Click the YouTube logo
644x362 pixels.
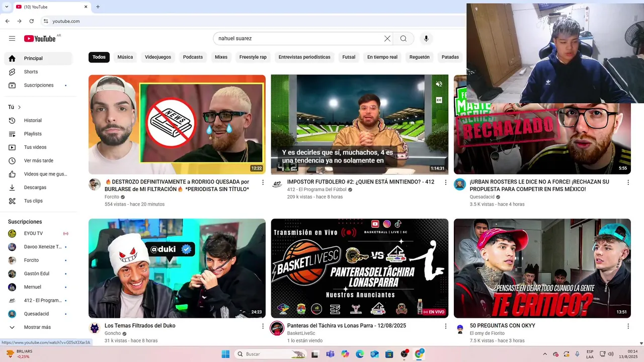(x=40, y=39)
